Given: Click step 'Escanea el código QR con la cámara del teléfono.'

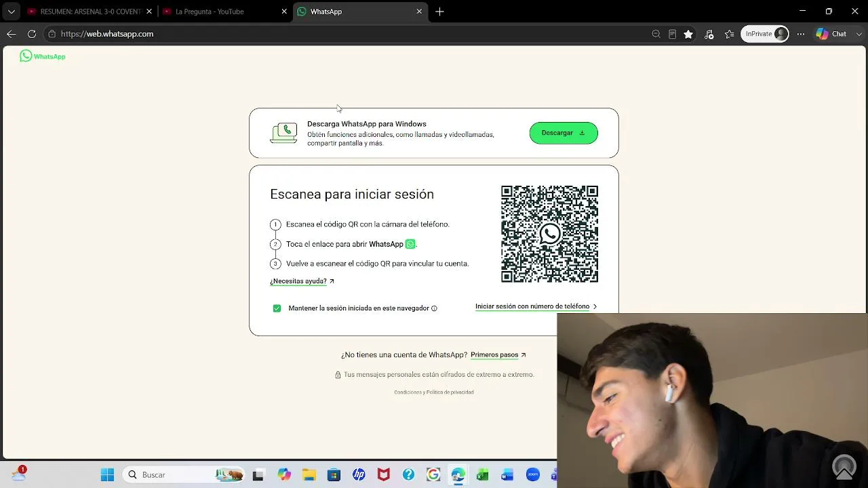Looking at the screenshot, I should point(368,224).
